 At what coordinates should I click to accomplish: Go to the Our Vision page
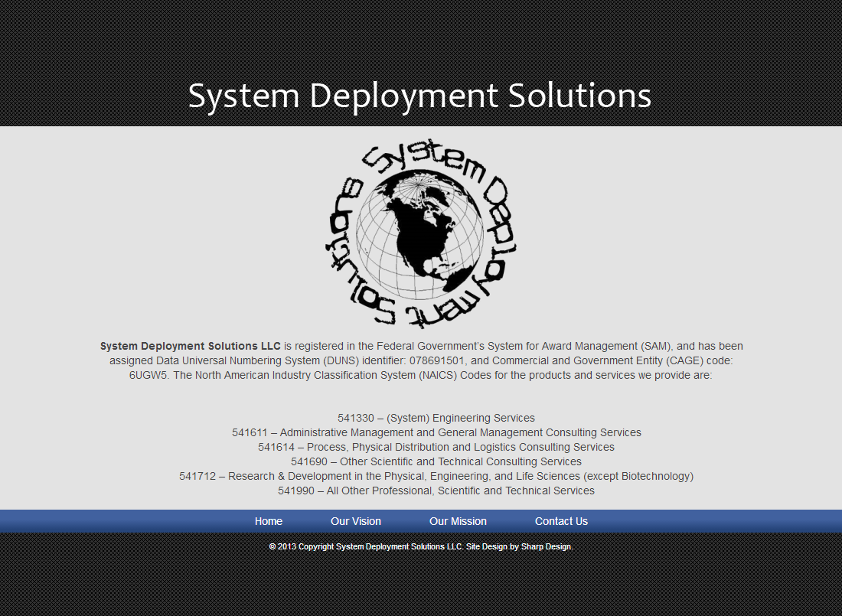point(355,521)
